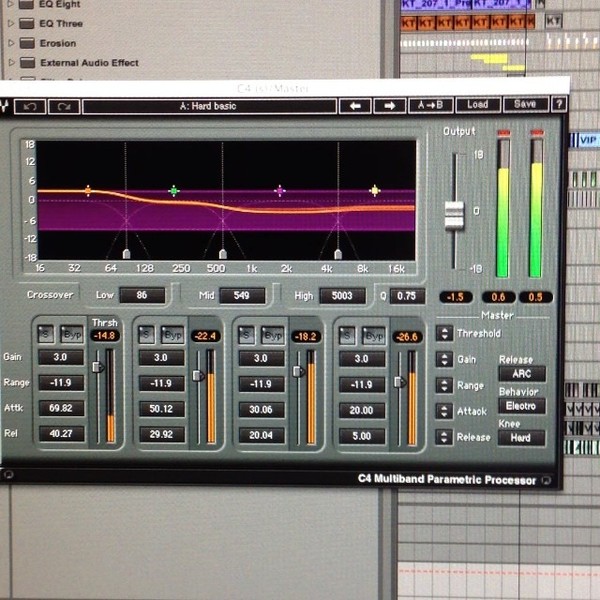Image resolution: width=600 pixels, height=600 pixels.
Task: Change the Knee Hard button
Action: [521, 437]
